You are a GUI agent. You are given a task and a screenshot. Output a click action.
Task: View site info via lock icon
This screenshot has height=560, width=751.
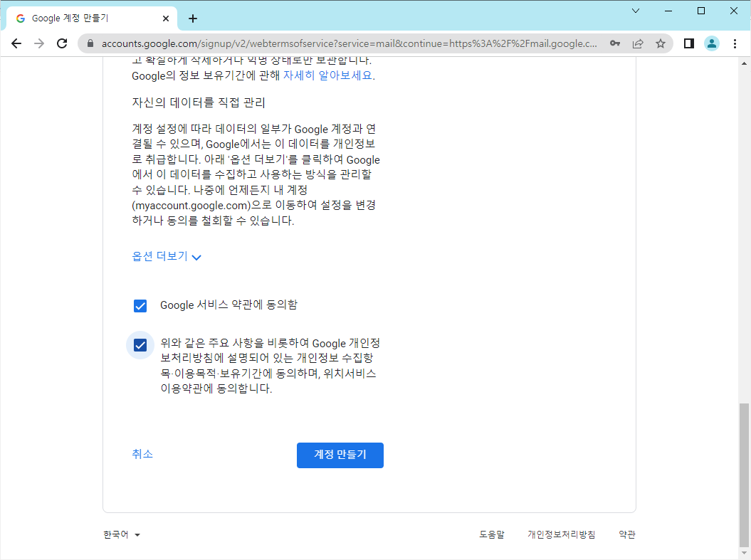(x=90, y=43)
